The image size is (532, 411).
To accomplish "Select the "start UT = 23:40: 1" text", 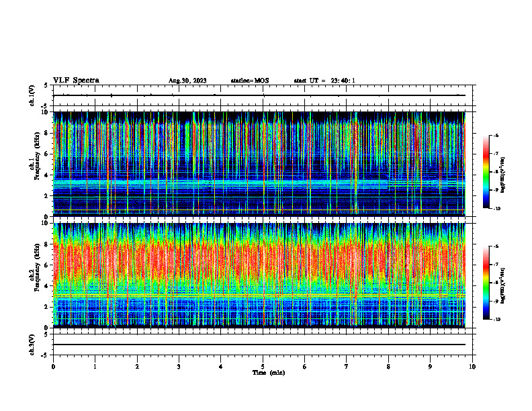I will coord(324,81).
